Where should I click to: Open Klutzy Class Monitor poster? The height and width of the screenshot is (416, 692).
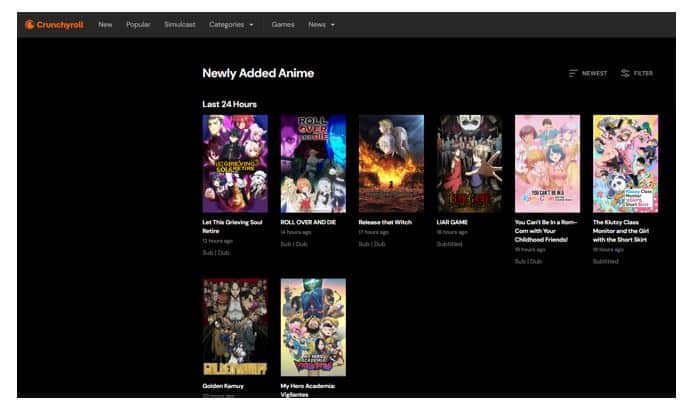625,164
